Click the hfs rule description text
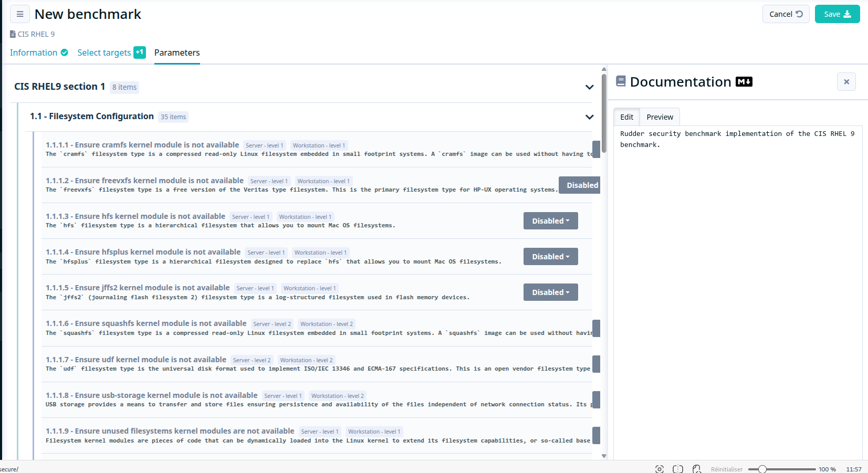868x473 pixels. pyautogui.click(x=221, y=226)
